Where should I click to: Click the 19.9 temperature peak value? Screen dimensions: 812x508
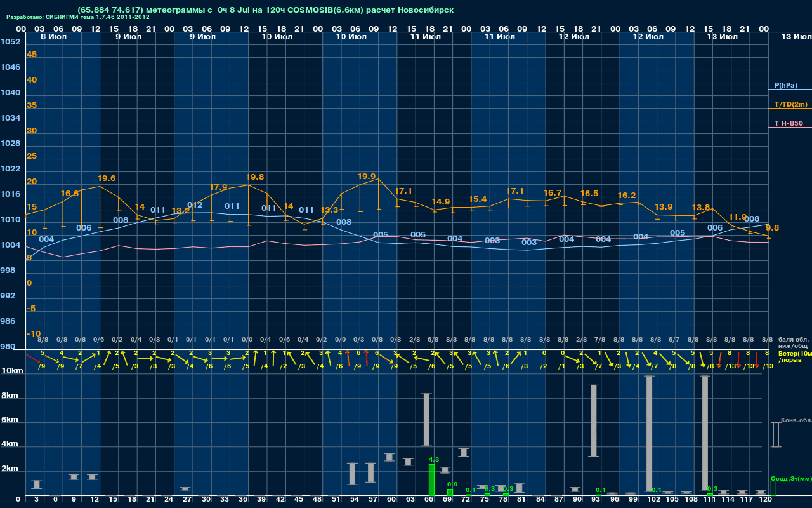pyautogui.click(x=367, y=176)
